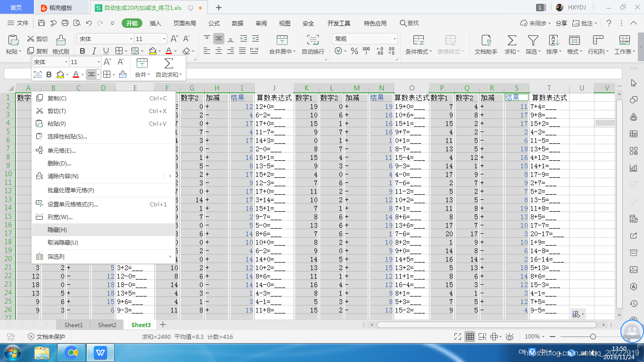644x362 pixels.
Task: Click the Wrap Text (自动换行) icon
Action: pos(313,40)
